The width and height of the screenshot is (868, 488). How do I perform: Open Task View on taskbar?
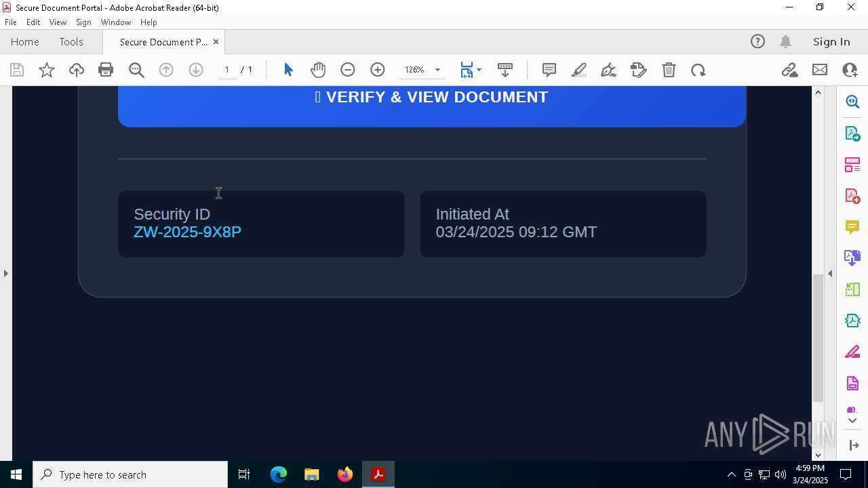(244, 474)
